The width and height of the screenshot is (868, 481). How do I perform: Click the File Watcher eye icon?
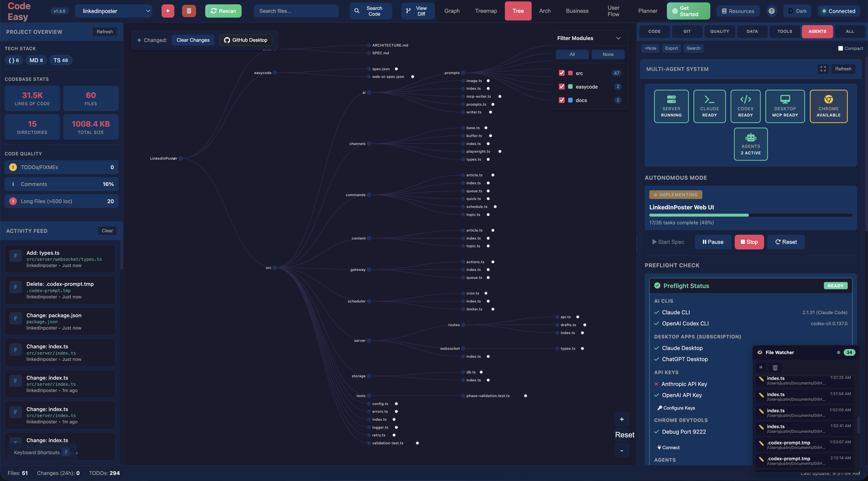(x=760, y=352)
